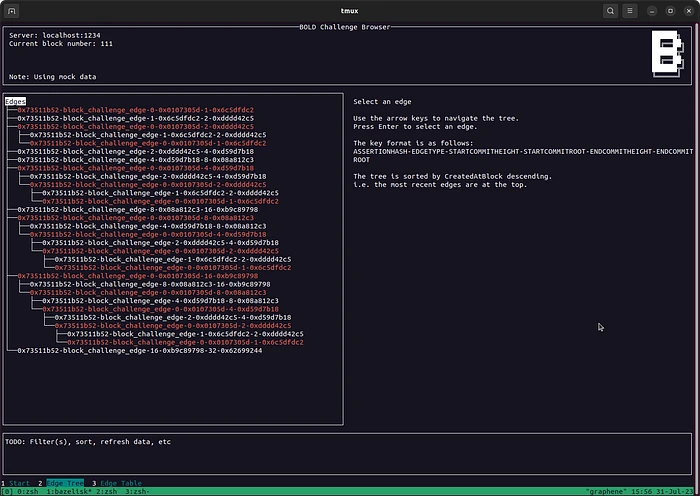700x496 pixels.
Task: Click the pixelated B logo
Action: (665, 54)
